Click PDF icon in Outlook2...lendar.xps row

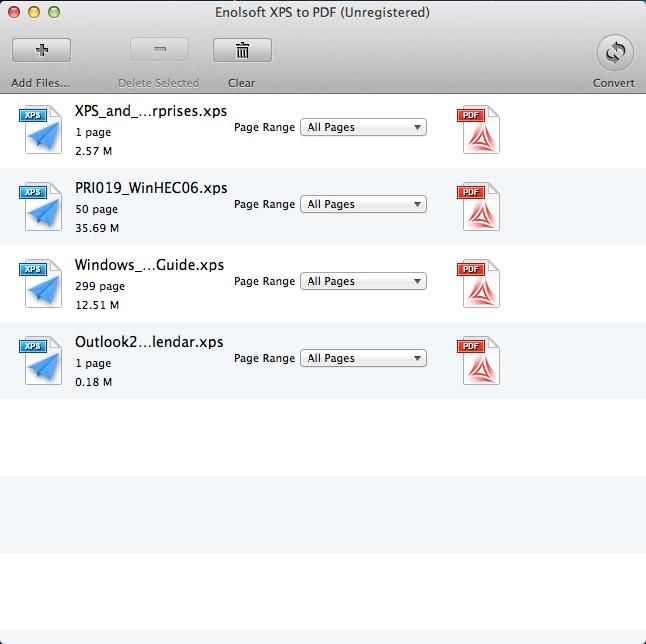478,361
